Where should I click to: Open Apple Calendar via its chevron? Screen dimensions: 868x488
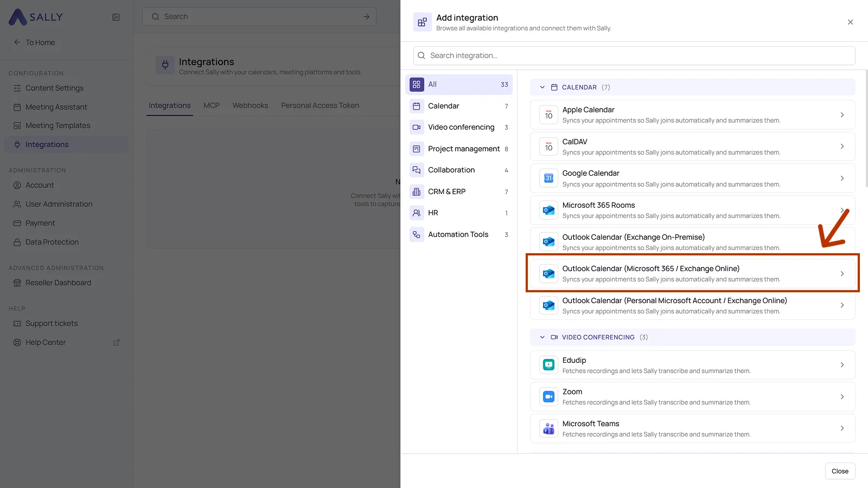click(x=842, y=115)
